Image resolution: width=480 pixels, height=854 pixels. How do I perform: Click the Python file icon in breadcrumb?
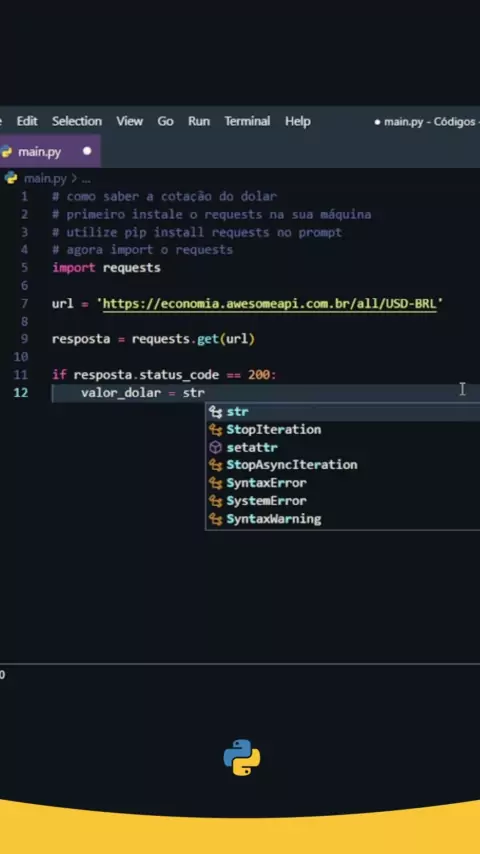(11, 178)
